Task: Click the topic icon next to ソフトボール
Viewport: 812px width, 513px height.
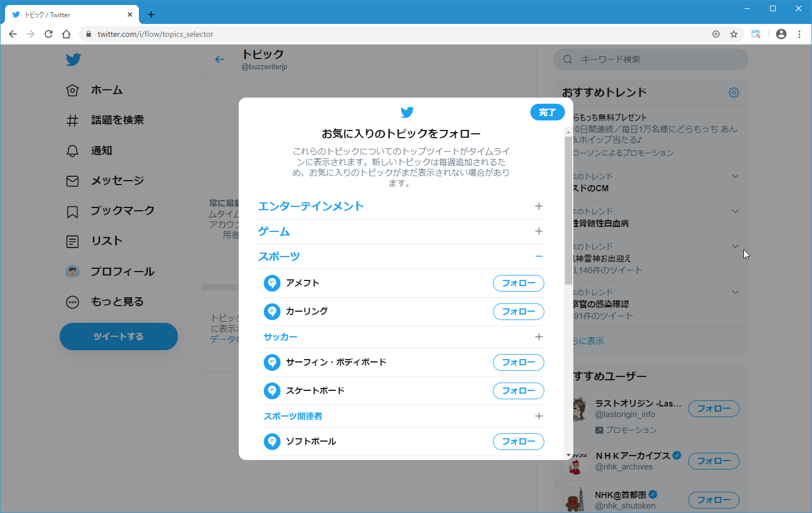Action: (x=272, y=441)
